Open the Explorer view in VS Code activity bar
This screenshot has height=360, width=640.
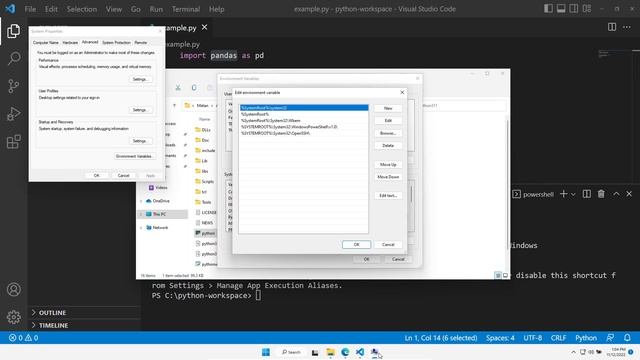[x=13, y=31]
